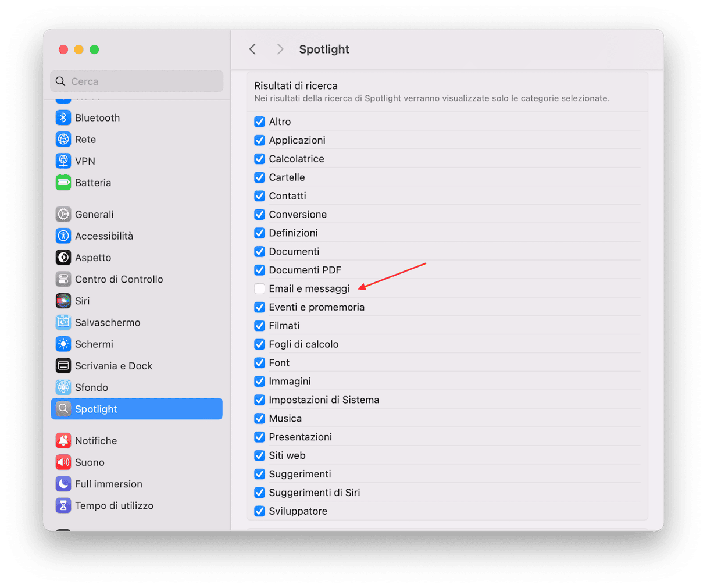Click the Spotlight window title
This screenshot has width=707, height=588.
[x=324, y=49]
